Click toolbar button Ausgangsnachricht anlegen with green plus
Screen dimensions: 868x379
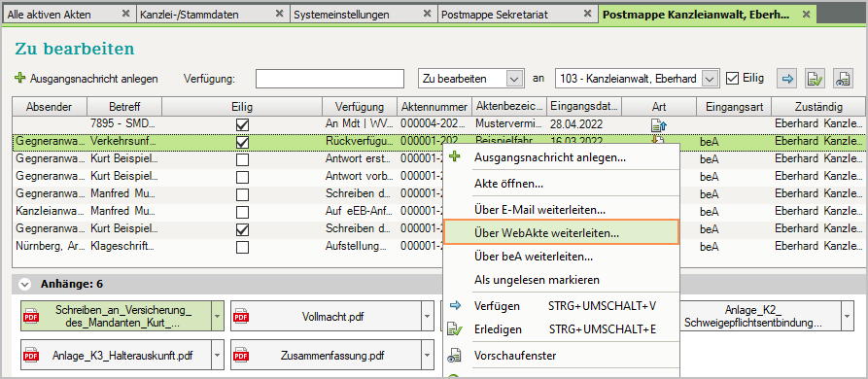(x=87, y=79)
